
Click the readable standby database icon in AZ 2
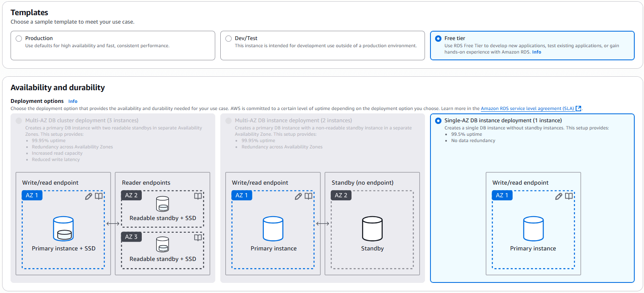click(x=162, y=204)
